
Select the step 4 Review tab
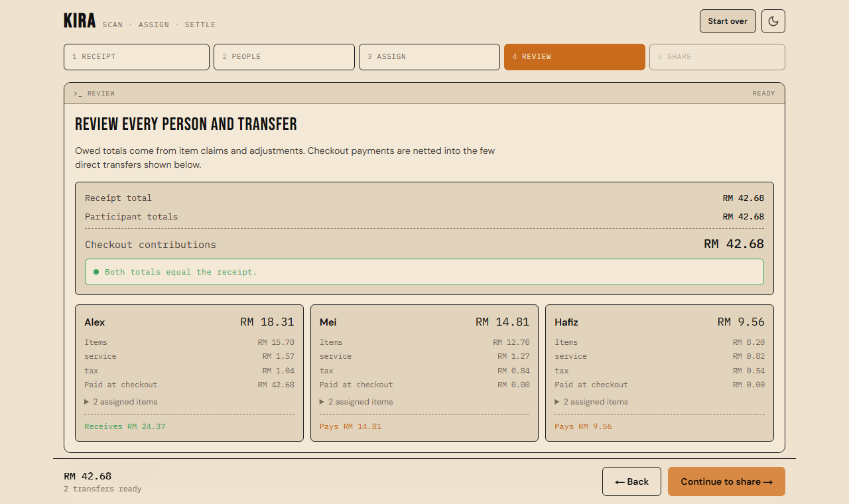(x=574, y=57)
